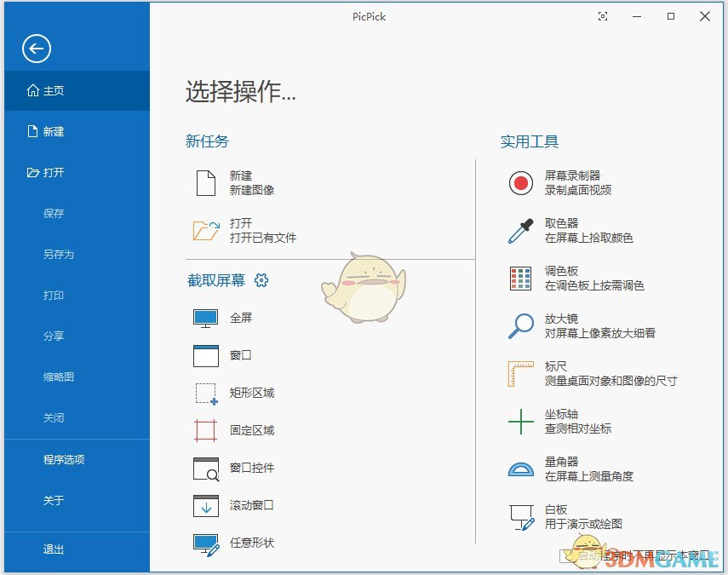Toggle the 'do not show this window' checkbox
This screenshot has height=575, width=728.
click(565, 556)
